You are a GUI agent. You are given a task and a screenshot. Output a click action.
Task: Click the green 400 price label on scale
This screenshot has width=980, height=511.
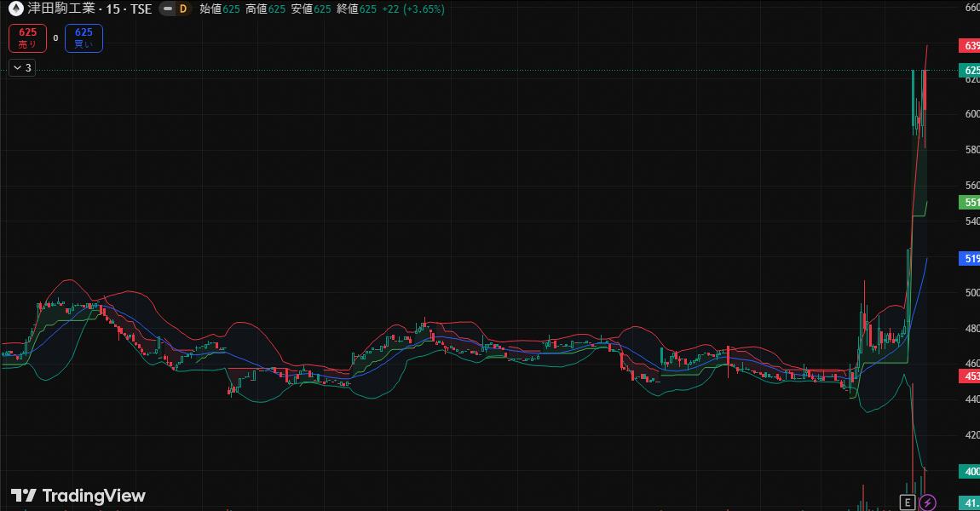[970, 472]
